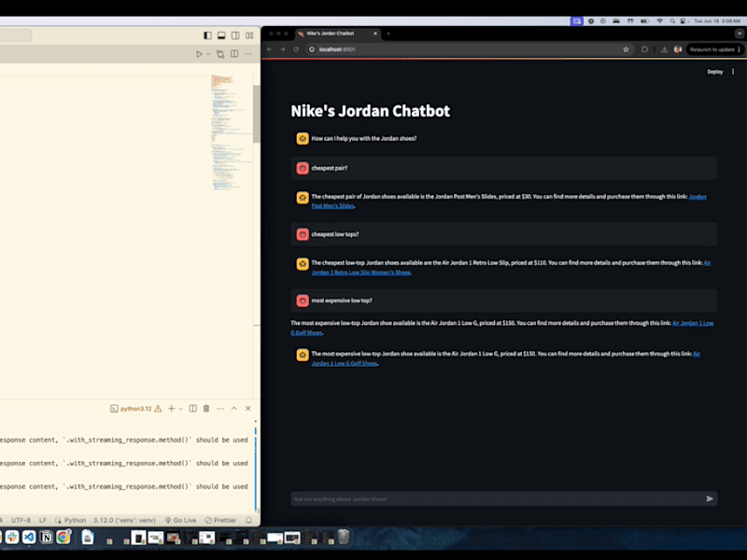Kill terminal with trash icon
The width and height of the screenshot is (747, 560).
pyautogui.click(x=206, y=409)
